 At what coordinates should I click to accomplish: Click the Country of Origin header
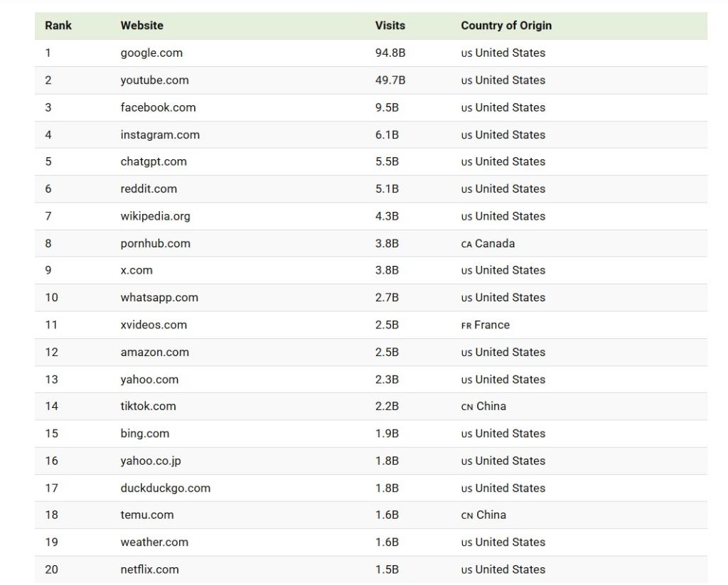(x=505, y=26)
